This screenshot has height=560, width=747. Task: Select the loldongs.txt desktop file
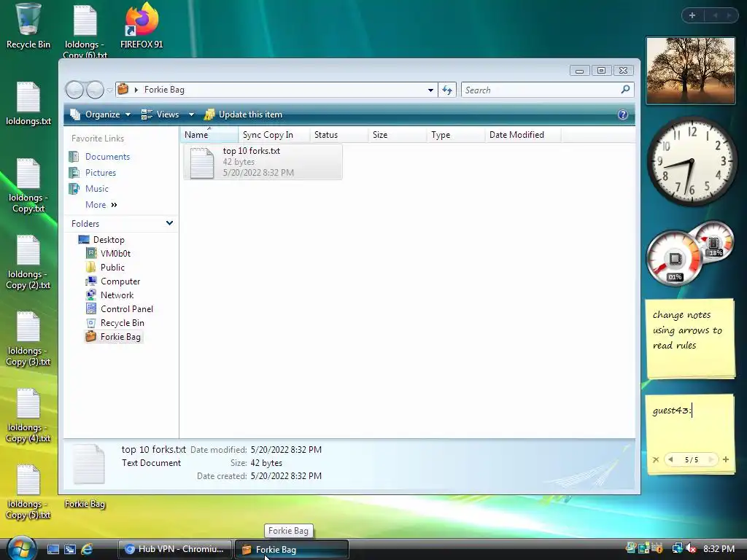point(28,104)
